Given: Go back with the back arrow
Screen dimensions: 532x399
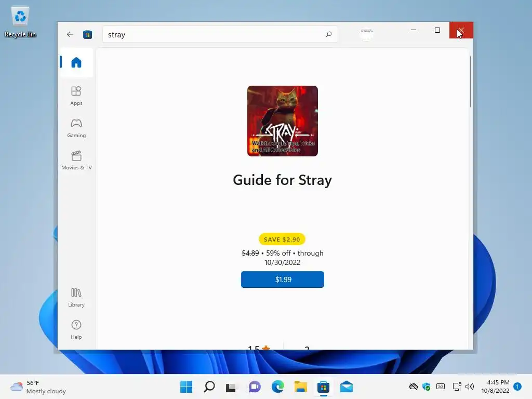Looking at the screenshot, I should [70, 34].
